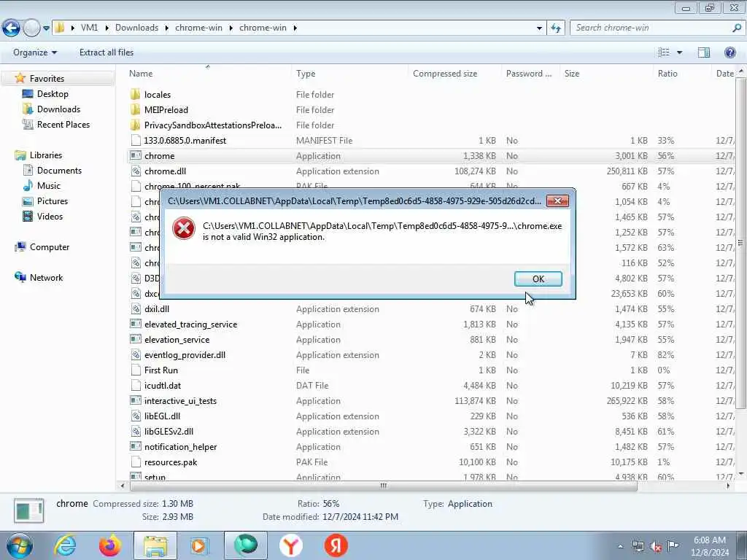Open the Help question-mark icon
This screenshot has width=747, height=560.
(729, 52)
